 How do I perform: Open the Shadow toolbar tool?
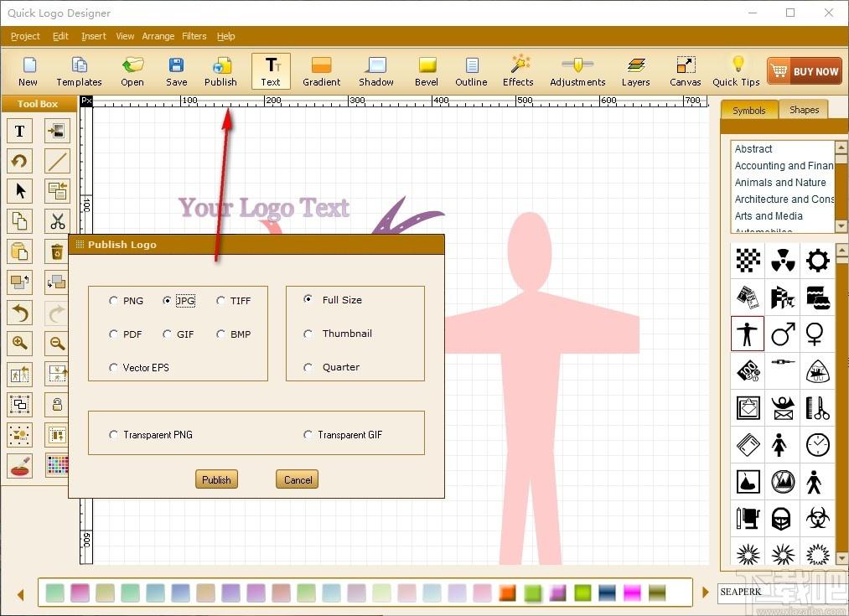[375, 71]
